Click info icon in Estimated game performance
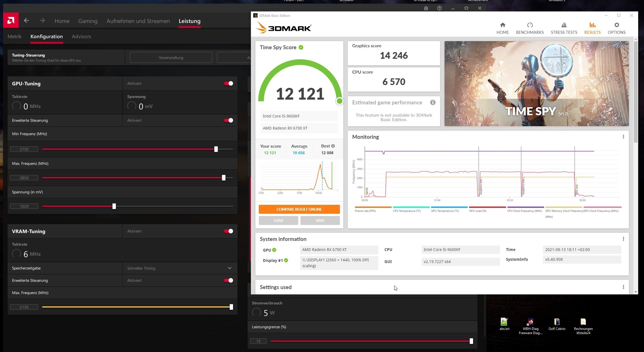 click(433, 102)
